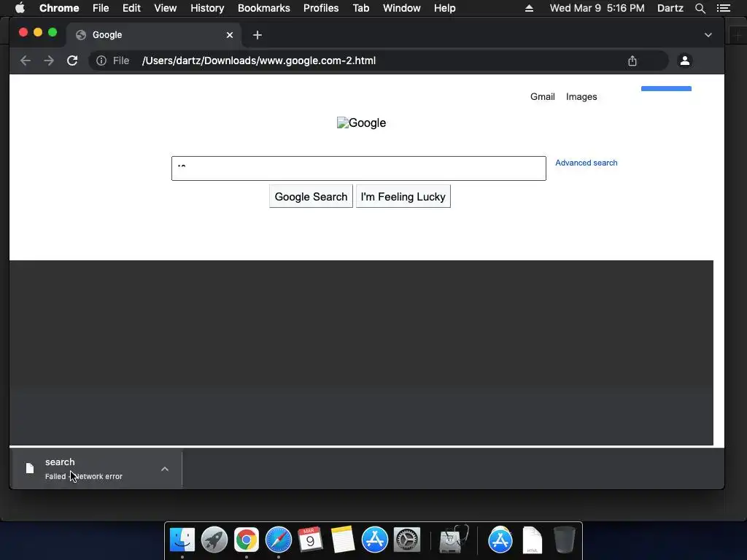Click the eject icon in menu bar
The image size is (747, 560).
(x=529, y=8)
